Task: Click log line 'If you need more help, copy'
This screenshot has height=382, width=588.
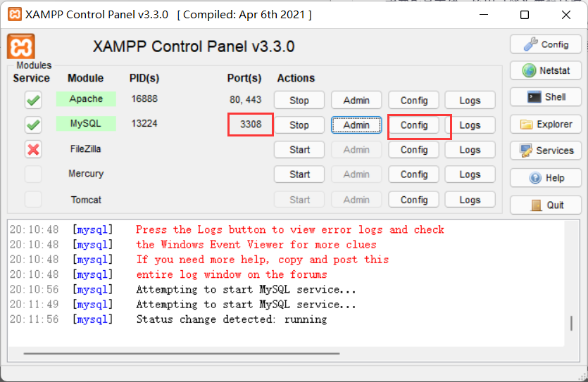Action: coord(263,260)
